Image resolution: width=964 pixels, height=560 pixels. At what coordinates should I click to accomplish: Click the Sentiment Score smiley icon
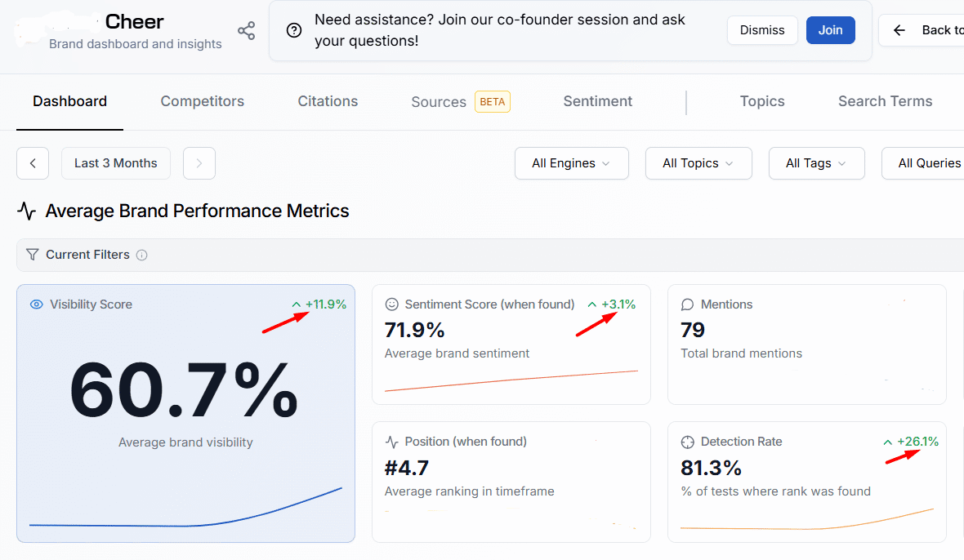coord(391,304)
